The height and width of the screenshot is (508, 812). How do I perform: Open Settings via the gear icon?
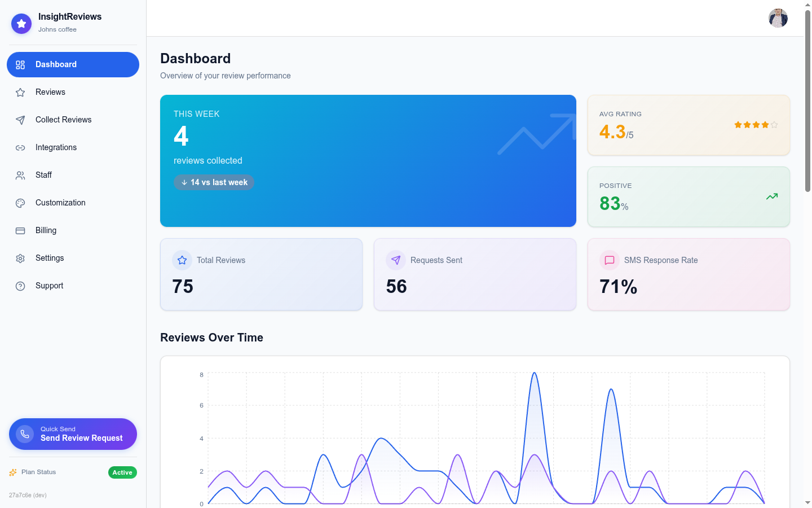click(x=20, y=258)
